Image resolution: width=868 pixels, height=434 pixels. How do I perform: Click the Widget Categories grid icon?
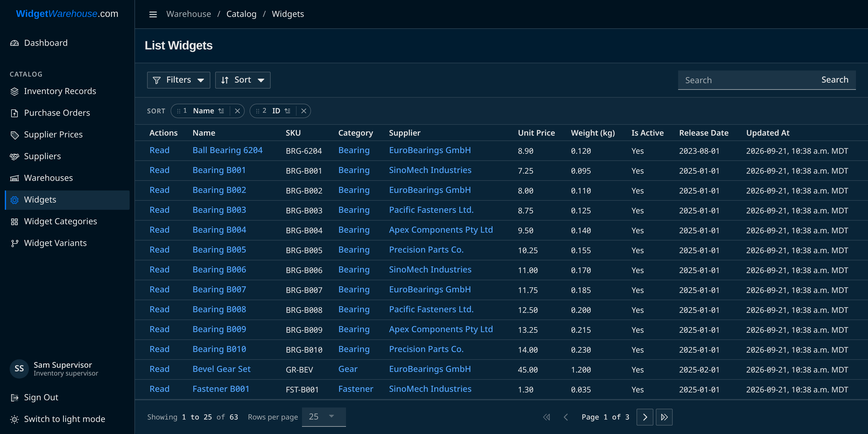point(14,222)
